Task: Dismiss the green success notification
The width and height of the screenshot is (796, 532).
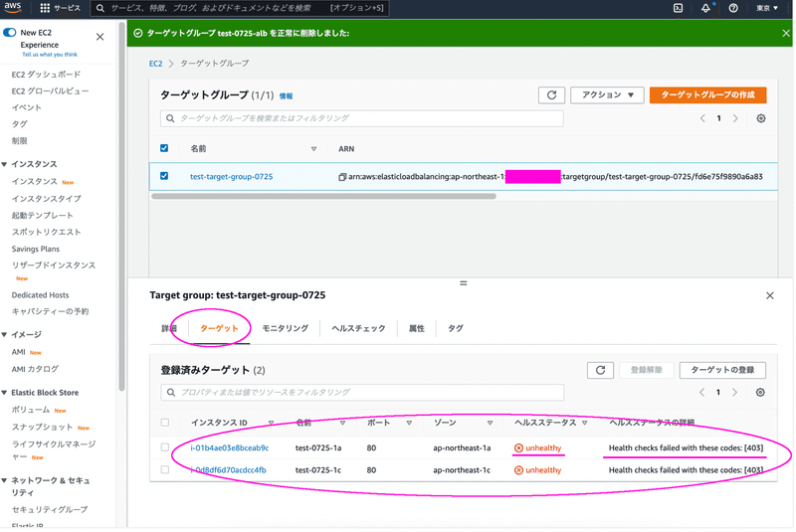Action: pyautogui.click(x=786, y=33)
